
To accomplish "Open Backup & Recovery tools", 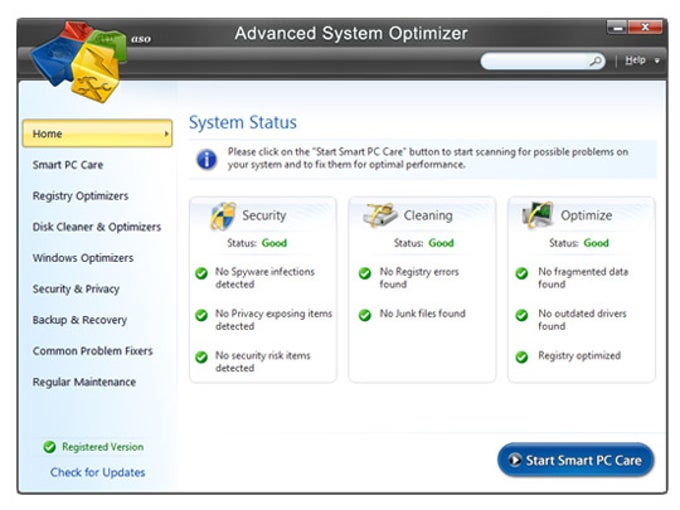I will click(x=79, y=320).
